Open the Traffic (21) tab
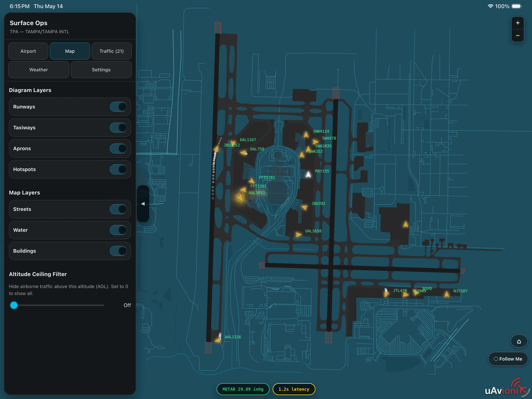 (x=112, y=51)
